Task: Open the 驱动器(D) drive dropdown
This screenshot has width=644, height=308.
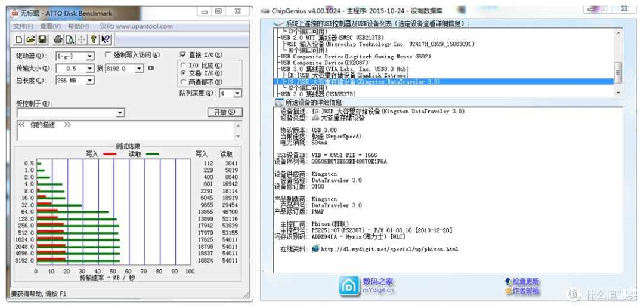Action: pos(90,56)
